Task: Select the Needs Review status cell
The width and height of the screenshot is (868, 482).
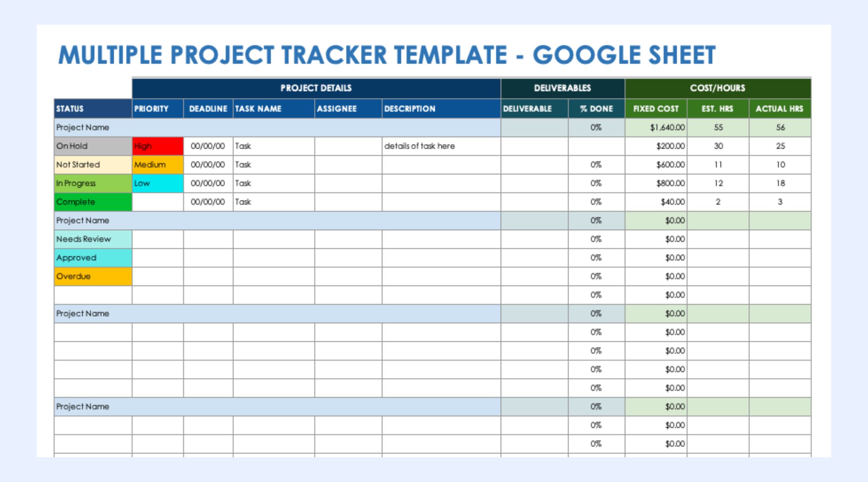Action: coord(93,239)
